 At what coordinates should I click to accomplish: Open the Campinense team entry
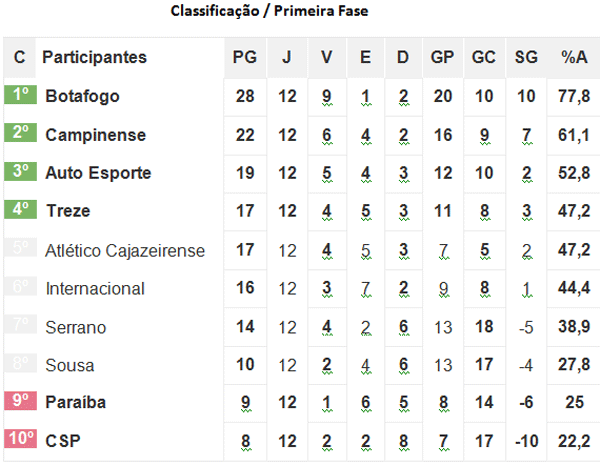pos(95,134)
